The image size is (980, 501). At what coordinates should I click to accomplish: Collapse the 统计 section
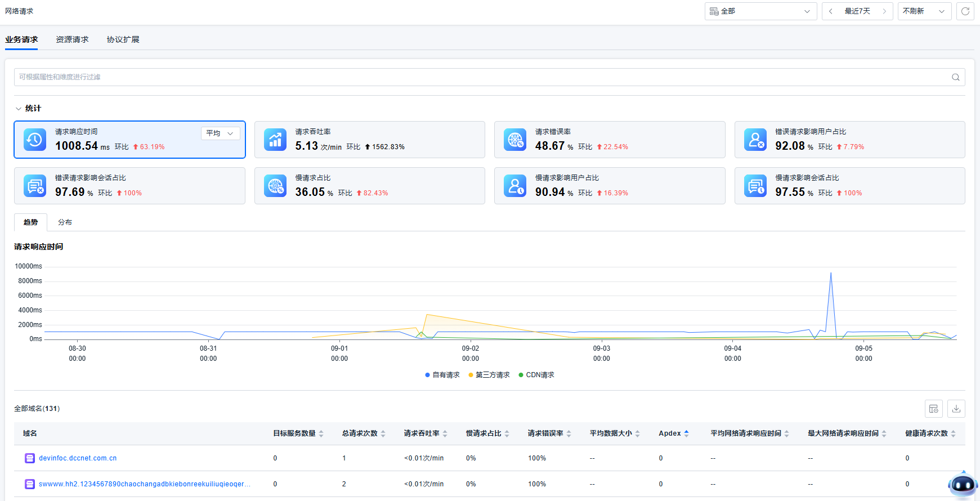point(19,109)
